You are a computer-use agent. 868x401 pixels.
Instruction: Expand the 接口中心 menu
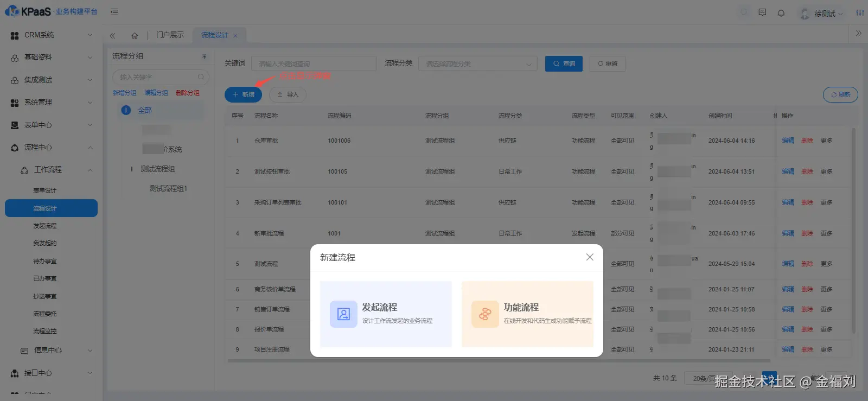point(52,373)
